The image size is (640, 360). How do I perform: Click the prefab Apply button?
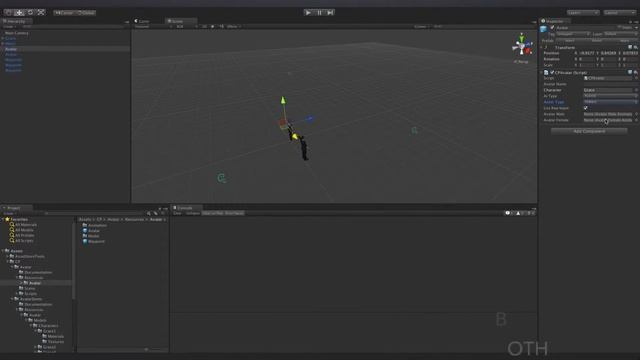pos(624,41)
